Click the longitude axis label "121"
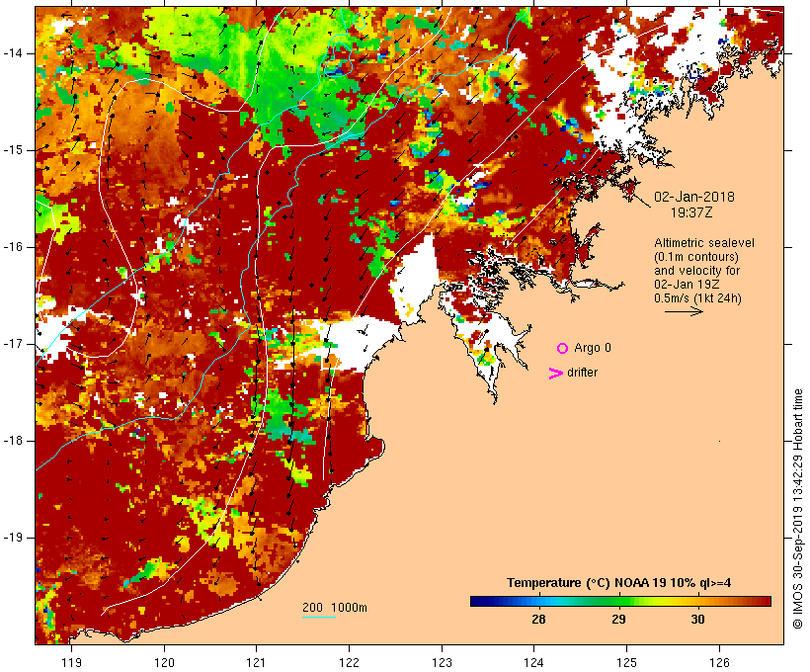The width and height of the screenshot is (810, 672). (256, 662)
